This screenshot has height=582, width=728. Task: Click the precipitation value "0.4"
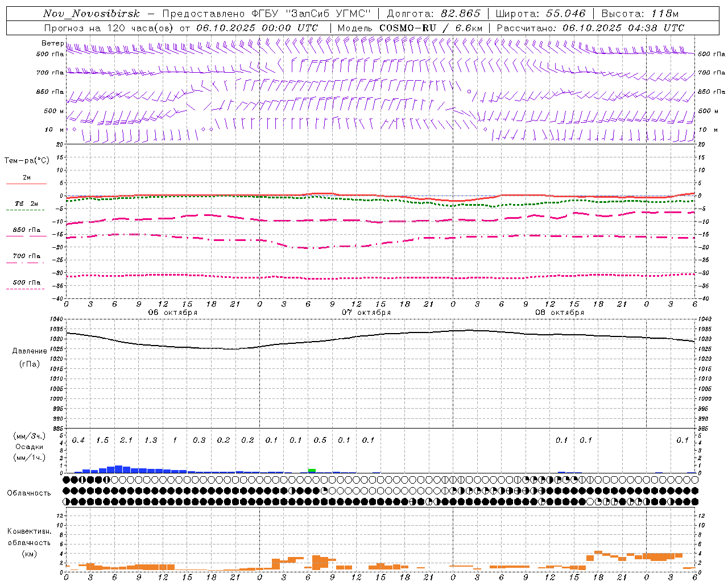tap(78, 440)
